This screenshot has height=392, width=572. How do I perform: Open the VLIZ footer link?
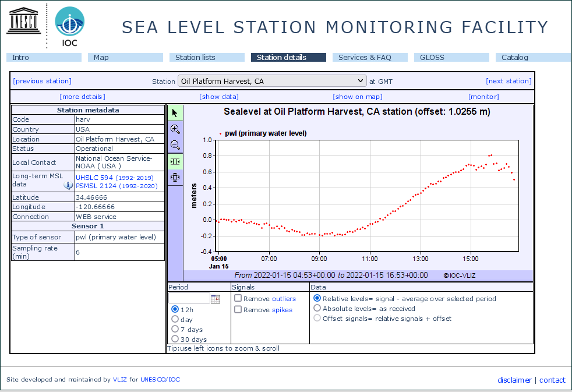tap(120, 379)
